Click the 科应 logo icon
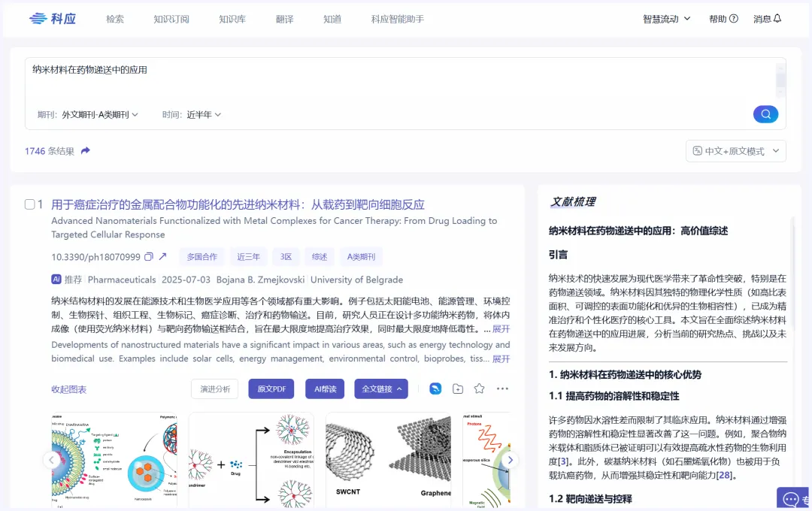The image size is (812, 511). point(38,19)
